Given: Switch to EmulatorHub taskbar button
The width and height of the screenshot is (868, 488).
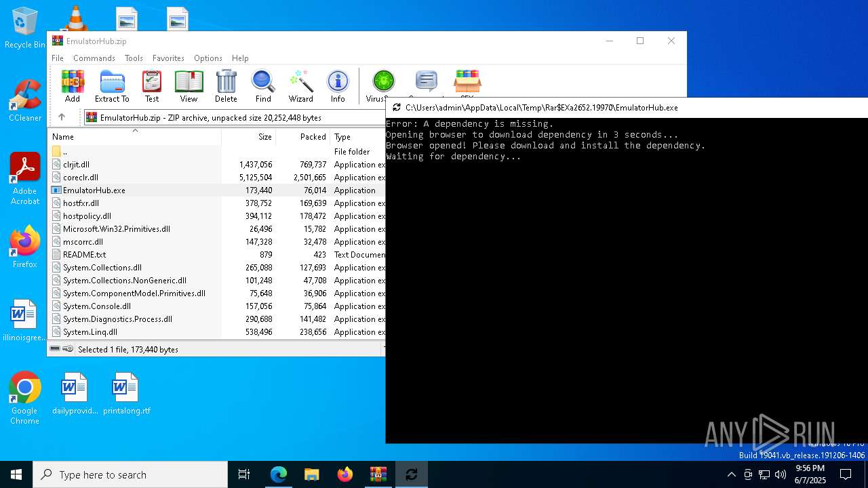Looking at the screenshot, I should tap(411, 474).
